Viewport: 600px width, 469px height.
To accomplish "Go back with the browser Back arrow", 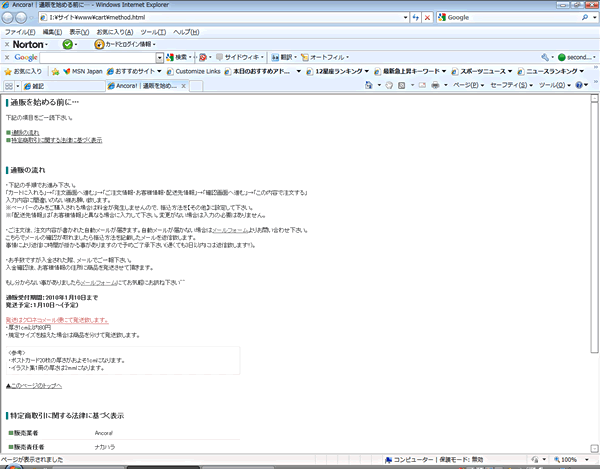I will point(8,18).
